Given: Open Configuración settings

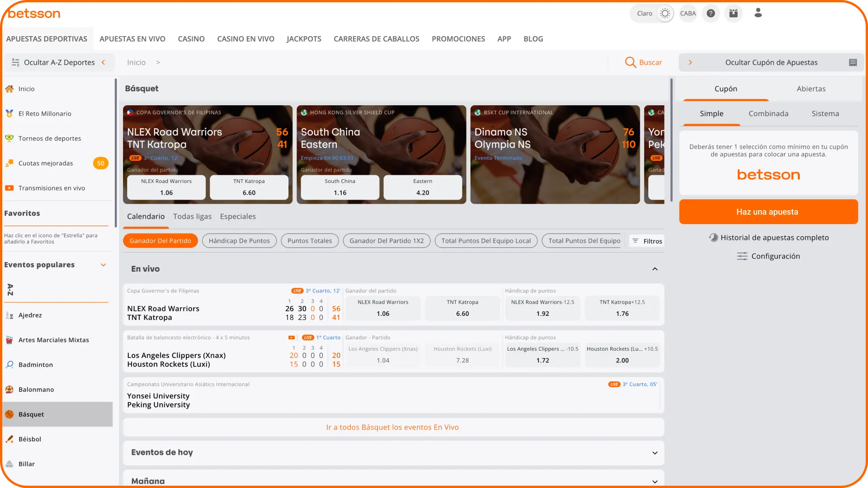Looking at the screenshot, I should click(x=769, y=256).
